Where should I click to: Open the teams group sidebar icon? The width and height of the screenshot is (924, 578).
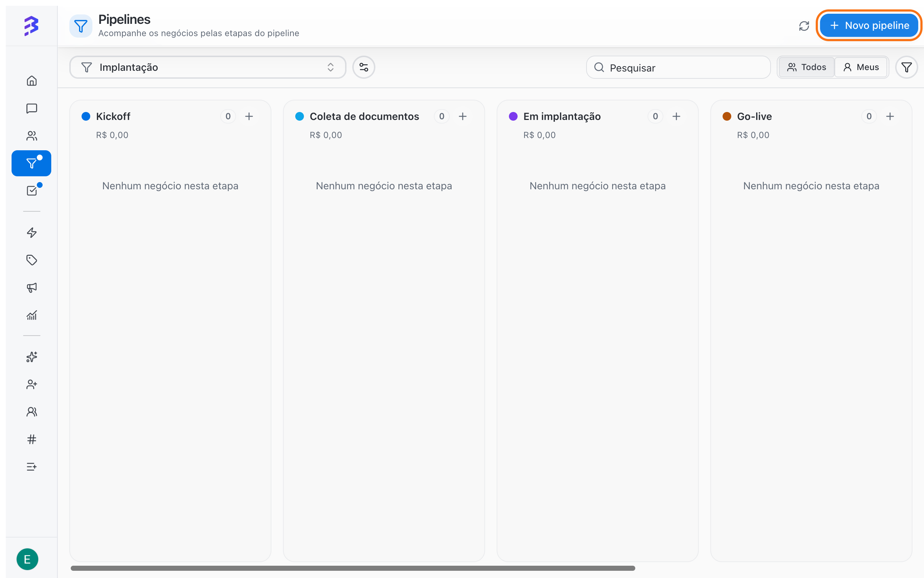(x=32, y=412)
